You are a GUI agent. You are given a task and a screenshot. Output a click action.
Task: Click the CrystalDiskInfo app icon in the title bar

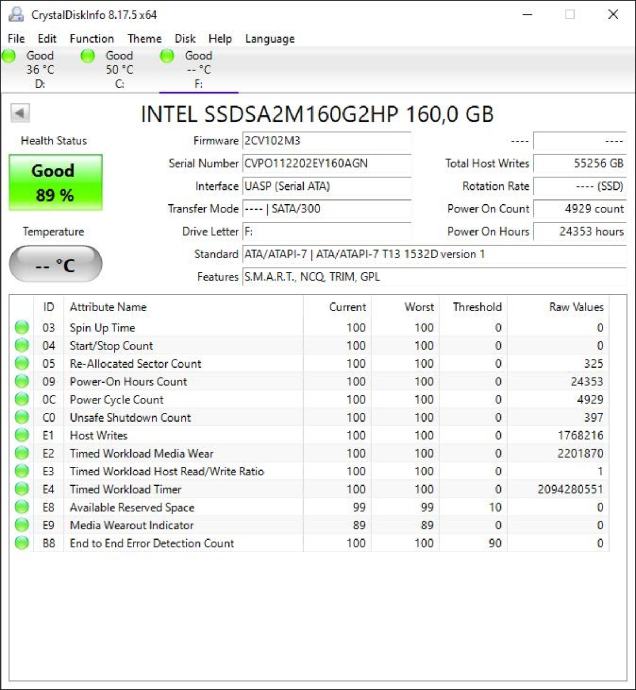16,15
